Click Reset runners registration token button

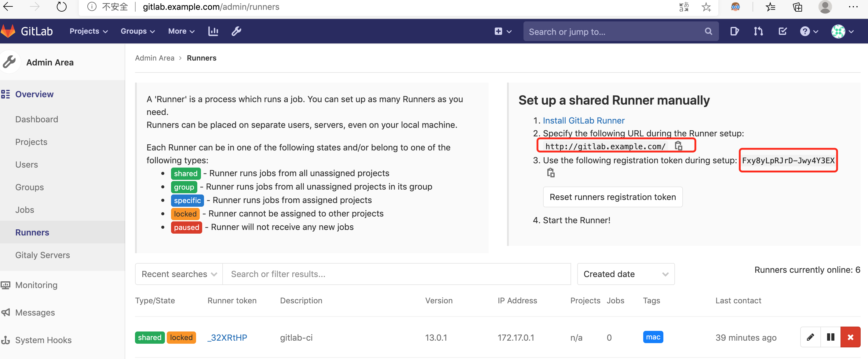click(x=613, y=197)
